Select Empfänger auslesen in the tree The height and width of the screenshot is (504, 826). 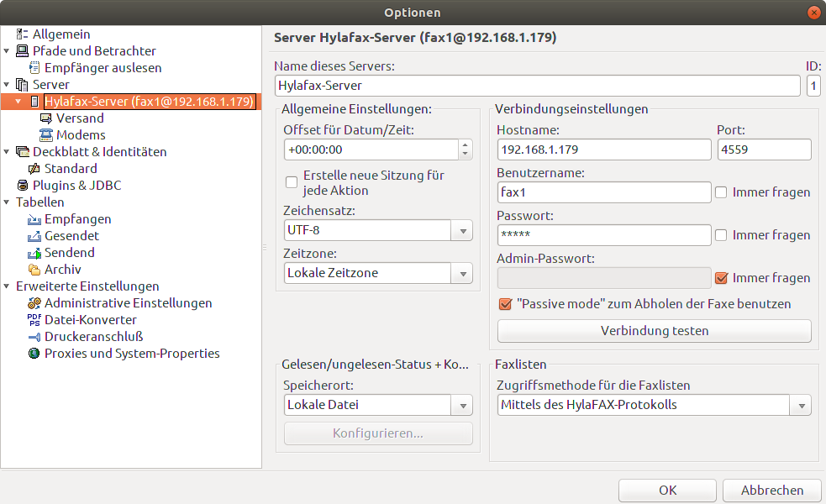103,68
